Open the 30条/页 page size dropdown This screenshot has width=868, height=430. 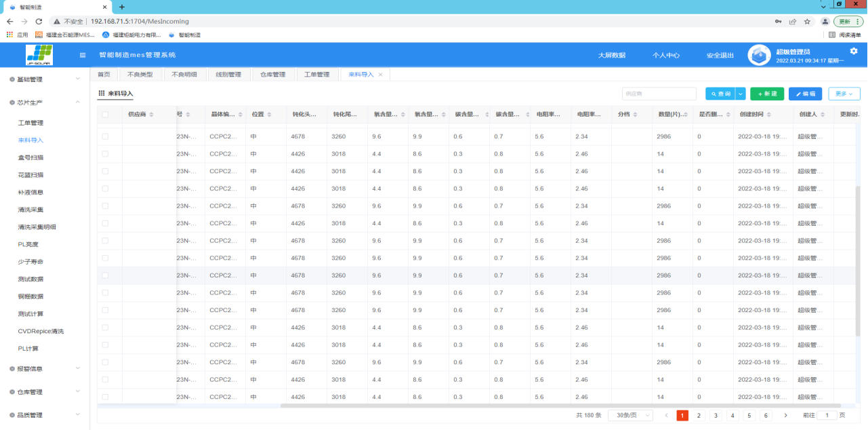tap(630, 415)
